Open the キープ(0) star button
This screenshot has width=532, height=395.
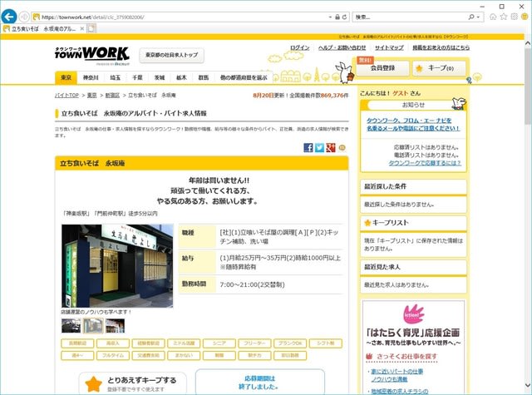(435, 68)
